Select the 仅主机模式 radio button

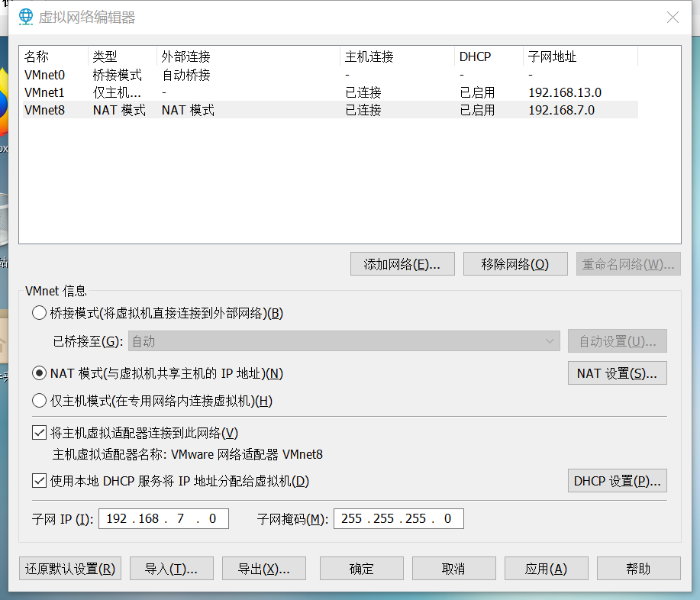(39, 401)
